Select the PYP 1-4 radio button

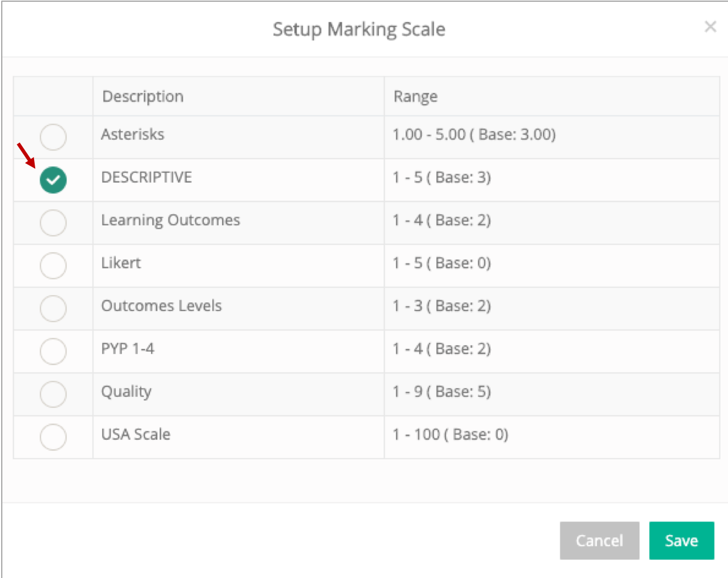pos(53,352)
